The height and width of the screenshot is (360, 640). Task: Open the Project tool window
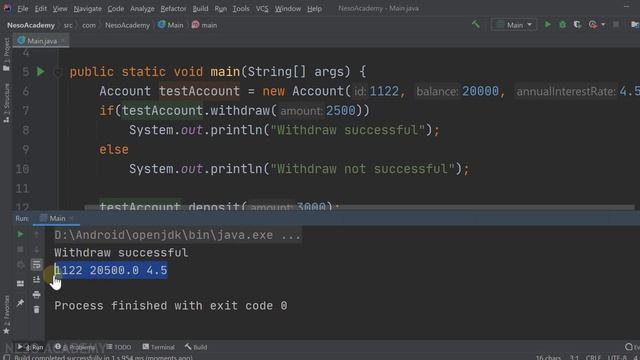[x=6, y=54]
